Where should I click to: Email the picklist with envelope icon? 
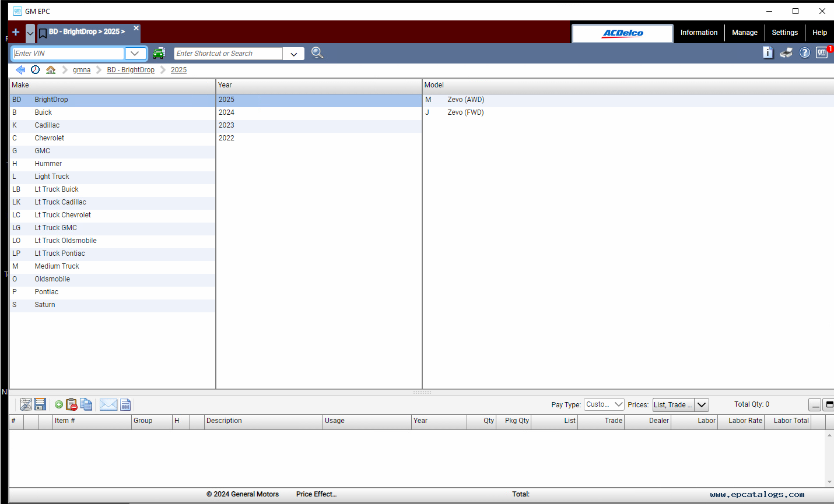point(108,404)
